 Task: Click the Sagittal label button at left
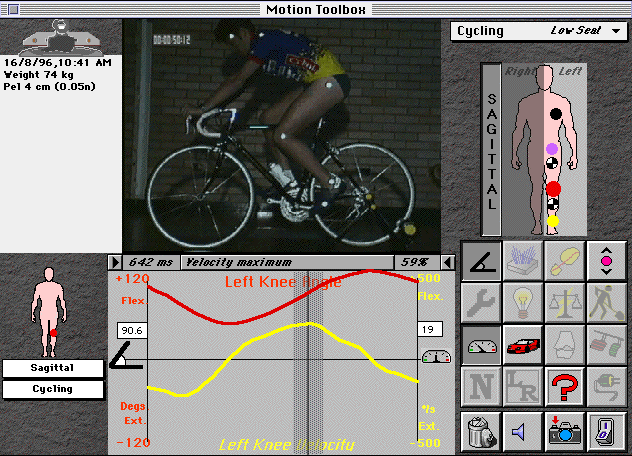point(52,368)
